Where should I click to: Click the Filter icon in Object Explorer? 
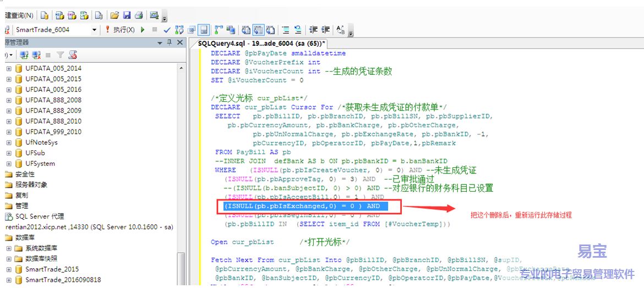(61, 55)
